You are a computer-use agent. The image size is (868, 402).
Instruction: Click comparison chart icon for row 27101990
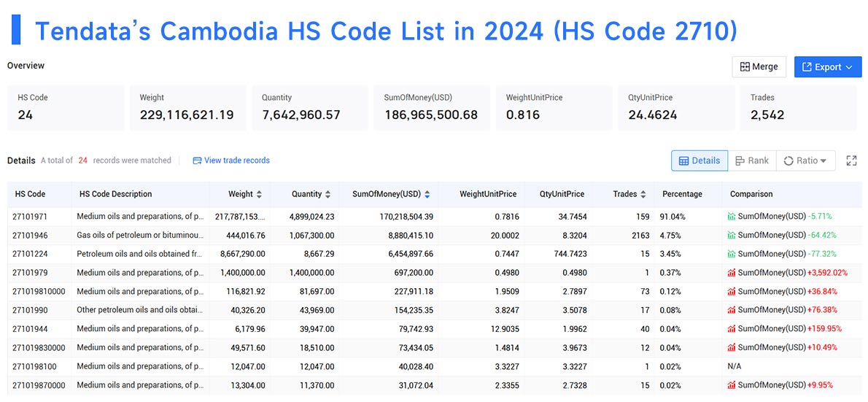point(732,310)
